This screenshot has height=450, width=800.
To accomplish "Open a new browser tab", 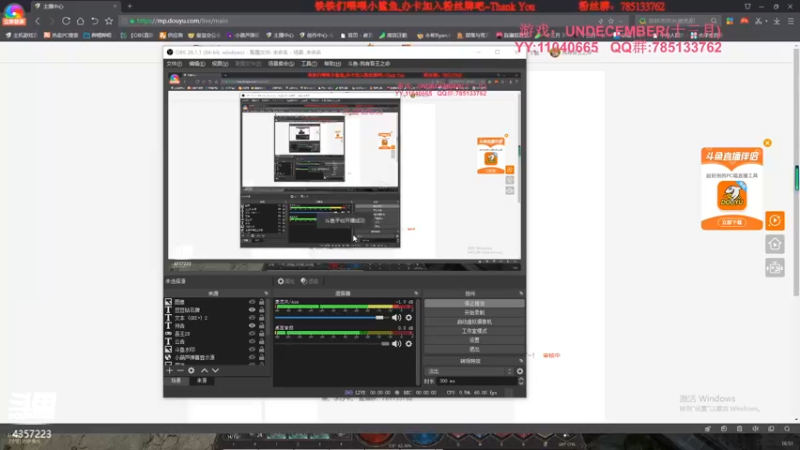I will 130,6.
